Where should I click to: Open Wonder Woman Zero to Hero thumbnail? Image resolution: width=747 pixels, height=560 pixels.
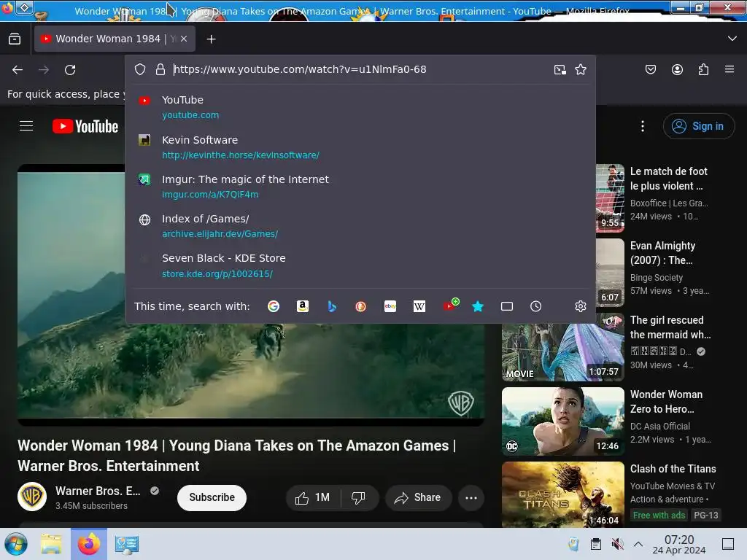(563, 421)
